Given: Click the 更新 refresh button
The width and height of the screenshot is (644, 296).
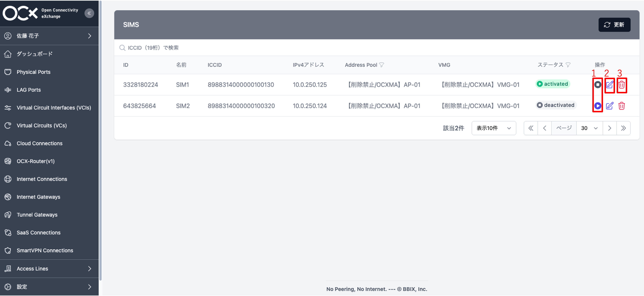Looking at the screenshot, I should (614, 25).
